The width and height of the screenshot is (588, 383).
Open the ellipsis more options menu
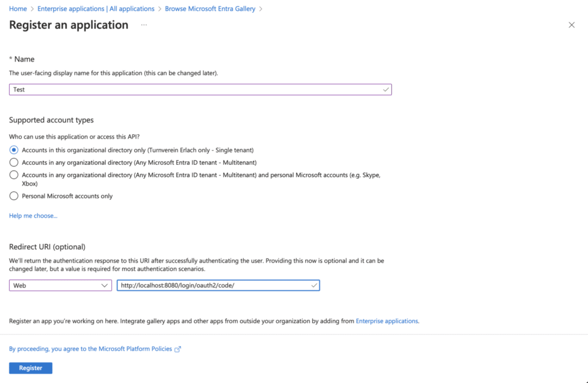coord(144,25)
